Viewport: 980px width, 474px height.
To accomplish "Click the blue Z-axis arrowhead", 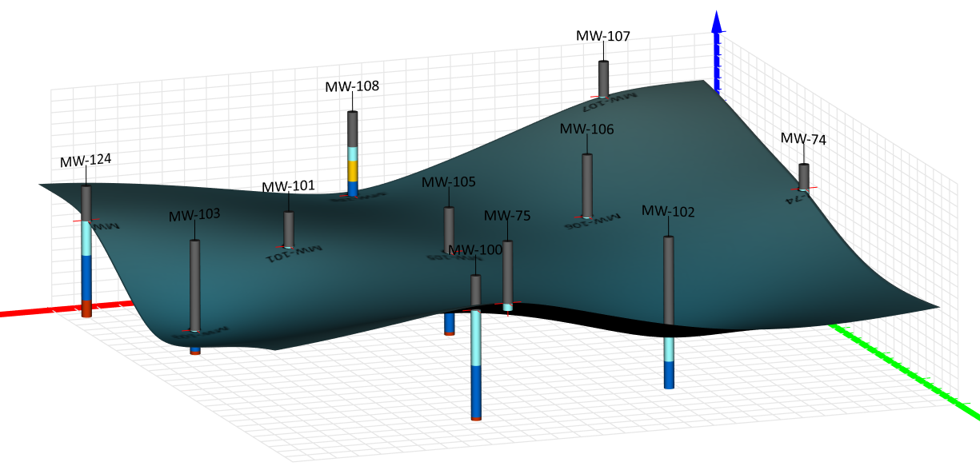I will click(x=717, y=22).
